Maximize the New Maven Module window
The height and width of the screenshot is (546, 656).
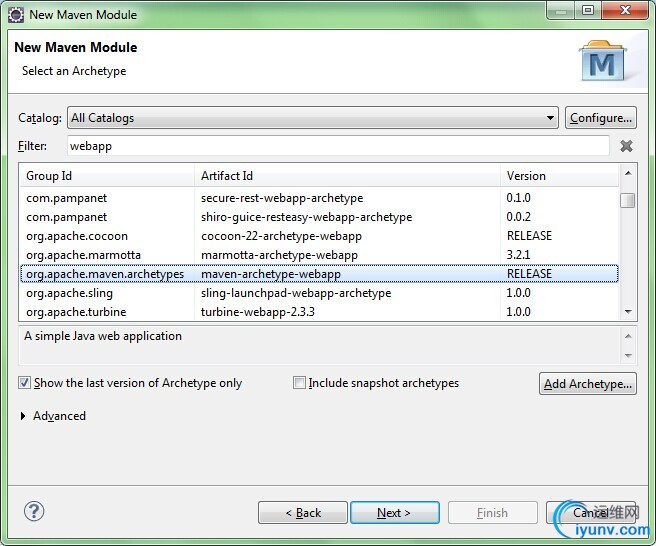[588, 10]
